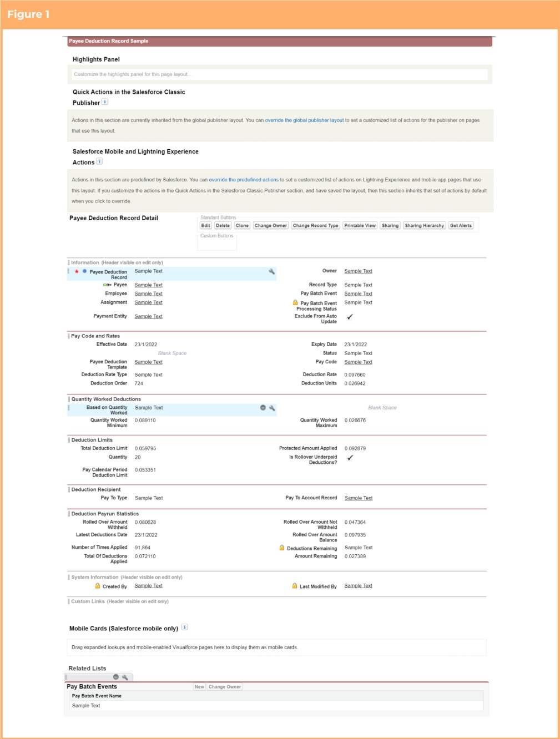Click Employee Sample Text link
Viewport: 560px width, 739px height.
point(148,294)
